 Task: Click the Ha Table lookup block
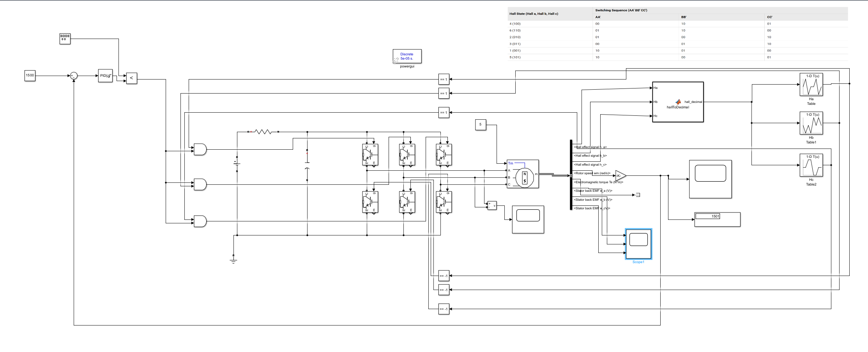tap(811, 85)
